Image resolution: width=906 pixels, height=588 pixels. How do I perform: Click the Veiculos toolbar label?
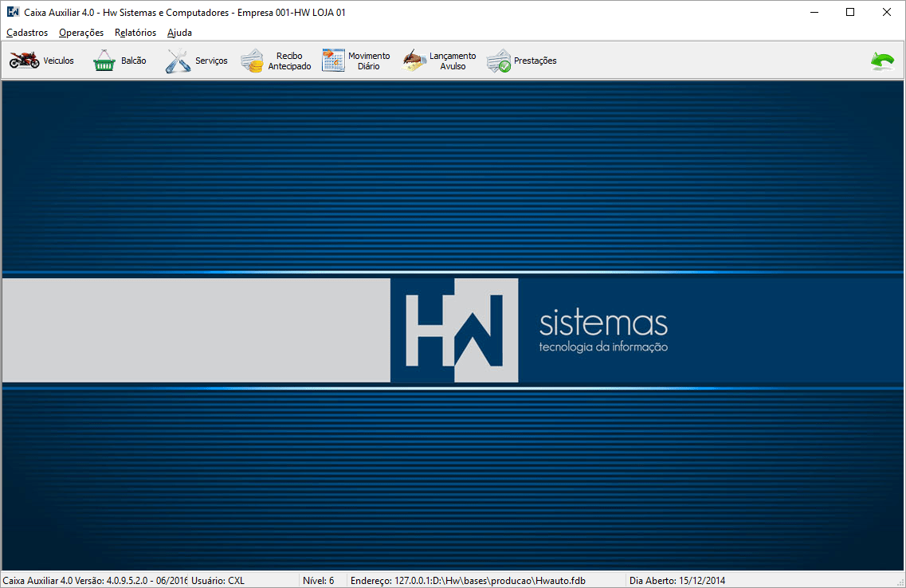pos(58,61)
